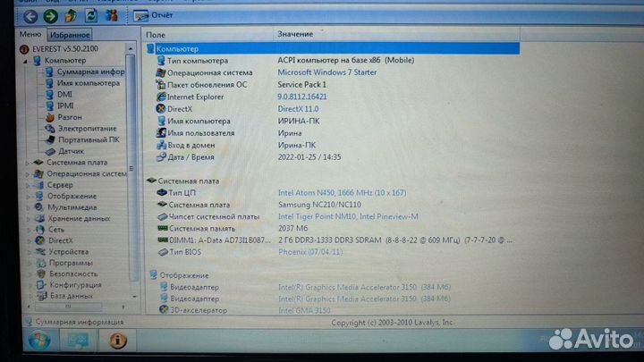644x362 pixels.
Task: Select EVEREST v5.50.2100 root node
Action: [x=65, y=49]
